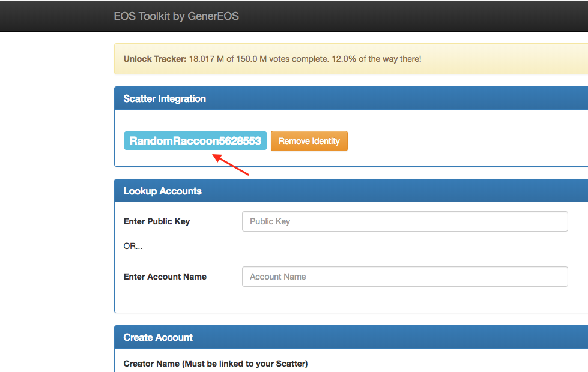The height and width of the screenshot is (372, 588).
Task: Click the Creator Name field label
Action: [151, 364]
